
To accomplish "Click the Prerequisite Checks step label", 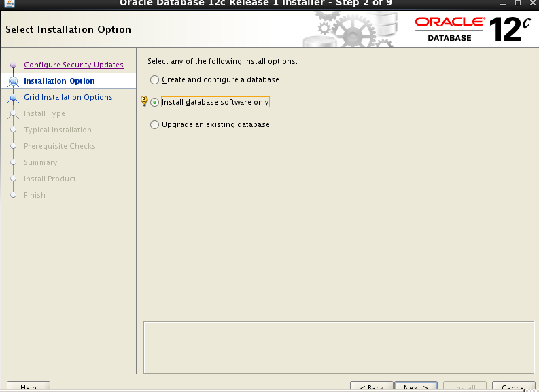I will pos(59,146).
